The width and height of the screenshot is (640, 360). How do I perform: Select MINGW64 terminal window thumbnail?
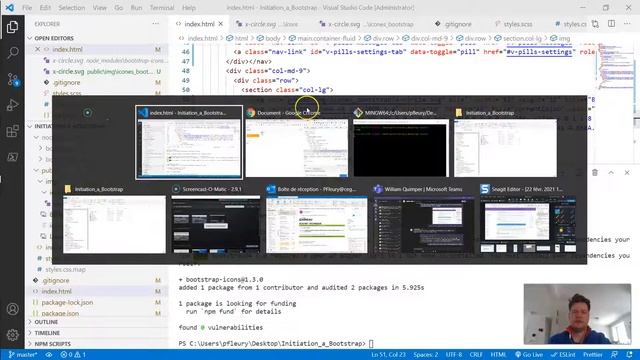pos(401,142)
